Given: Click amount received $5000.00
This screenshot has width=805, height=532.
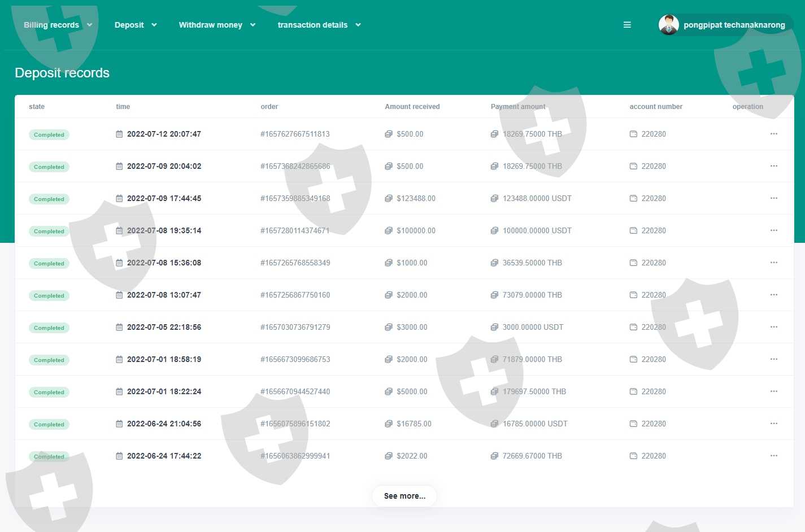Looking at the screenshot, I should coord(412,391).
